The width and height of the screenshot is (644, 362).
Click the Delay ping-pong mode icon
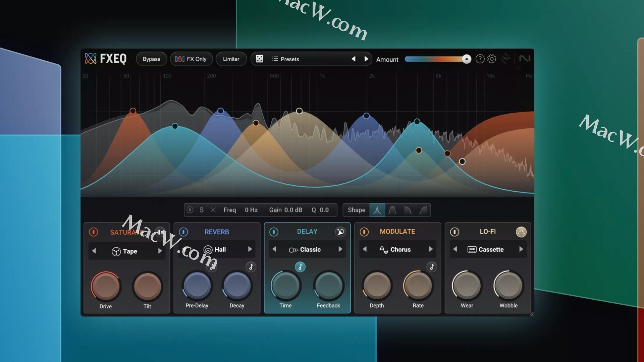coord(340,232)
